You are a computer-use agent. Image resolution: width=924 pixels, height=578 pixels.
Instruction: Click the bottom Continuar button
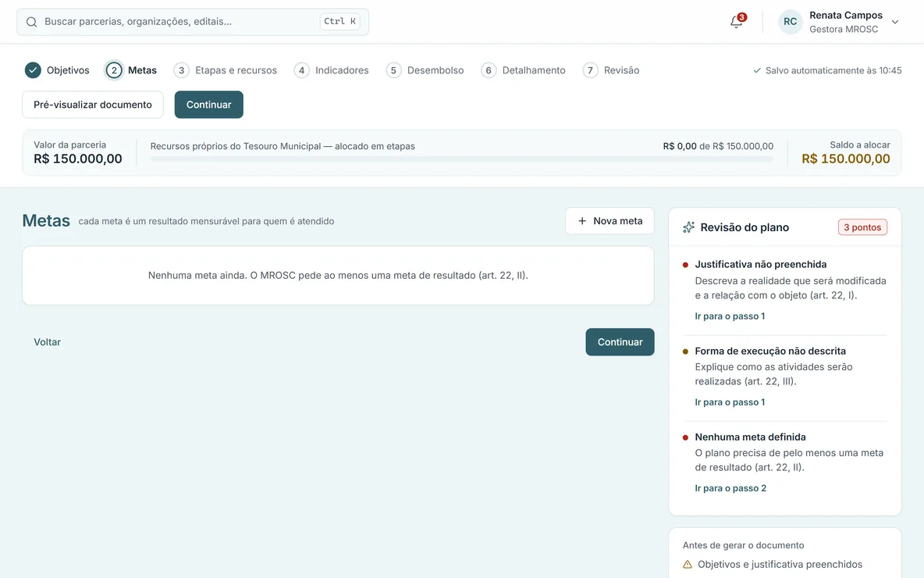point(620,342)
